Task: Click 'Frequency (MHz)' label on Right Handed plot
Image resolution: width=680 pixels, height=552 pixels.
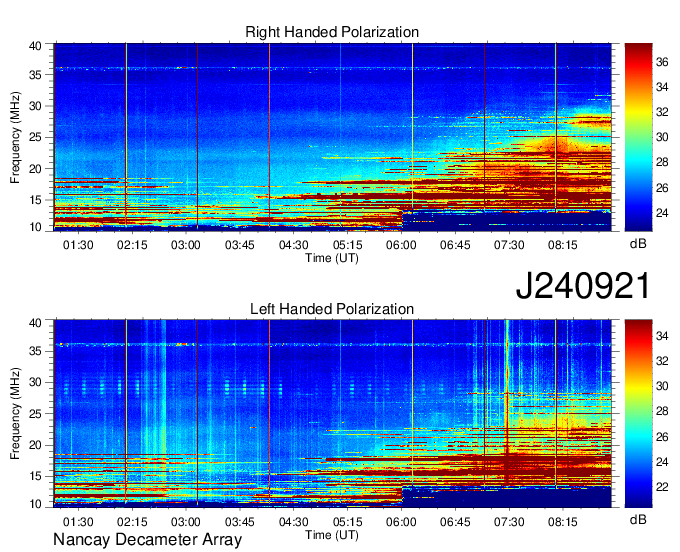Action: [15, 137]
